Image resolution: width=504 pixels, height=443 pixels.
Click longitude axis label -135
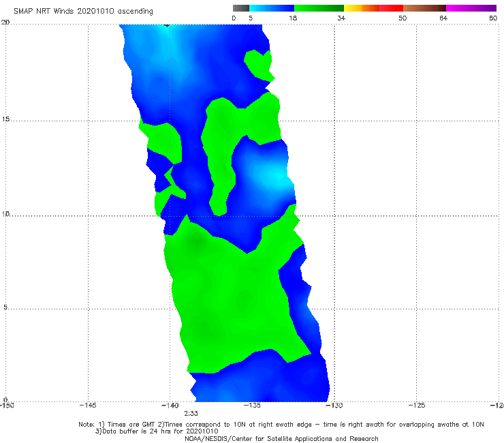click(252, 406)
